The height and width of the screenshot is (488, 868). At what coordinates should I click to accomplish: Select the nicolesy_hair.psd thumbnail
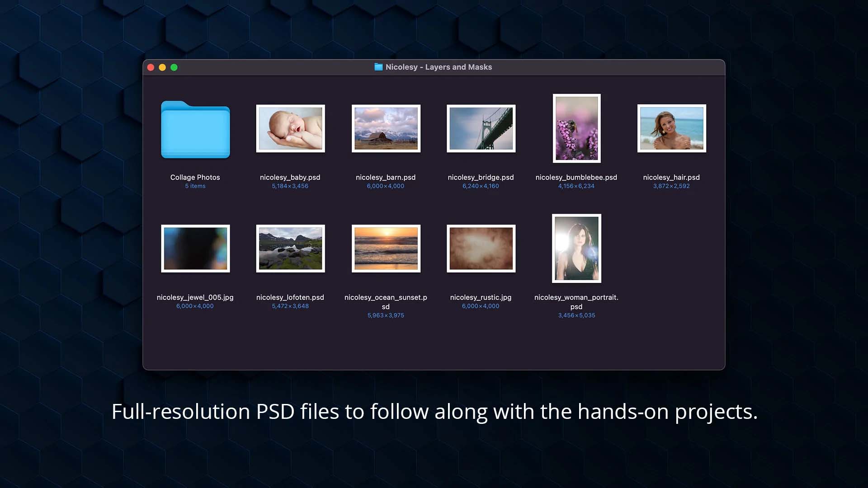pos(671,128)
